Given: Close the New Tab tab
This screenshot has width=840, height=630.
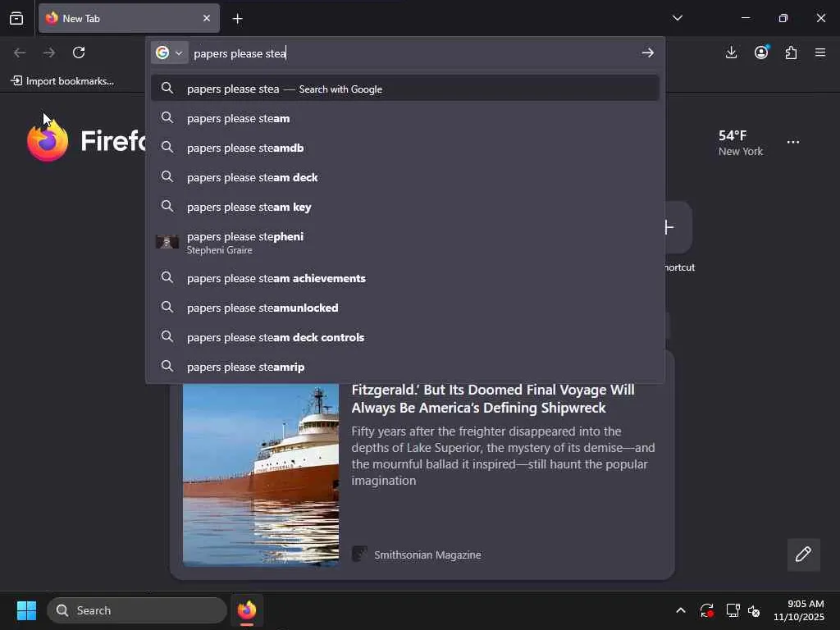Looking at the screenshot, I should 207,18.
